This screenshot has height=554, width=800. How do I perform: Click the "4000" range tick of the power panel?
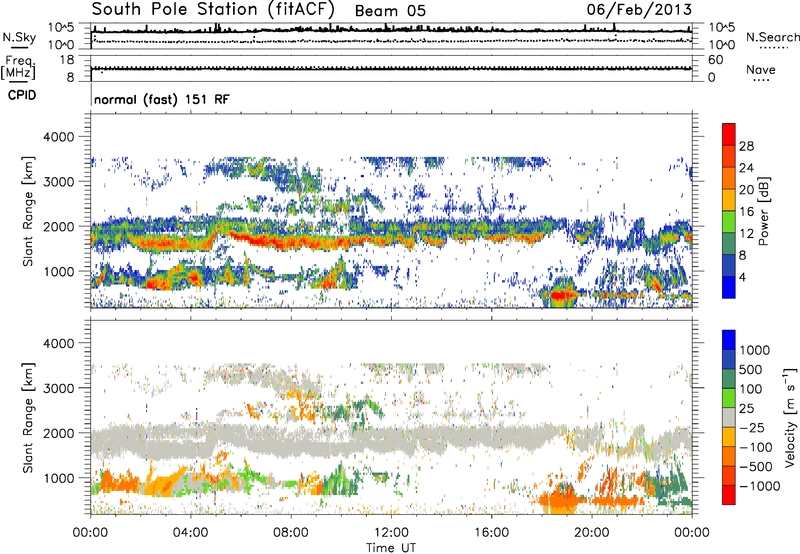point(58,137)
